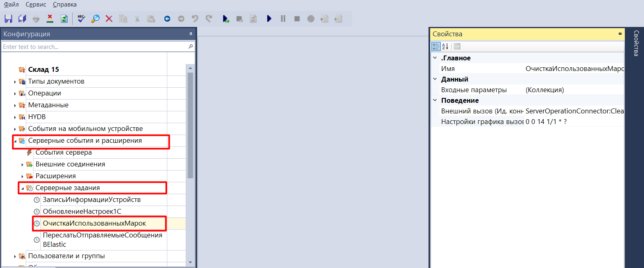Sort properties alphabetically with A-Z icon
644x268 pixels.
445,47
